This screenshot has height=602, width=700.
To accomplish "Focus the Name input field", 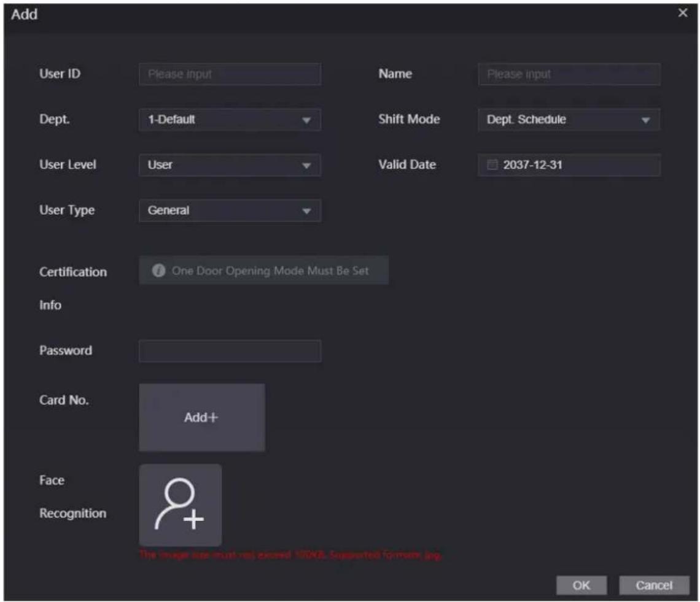I will (569, 74).
